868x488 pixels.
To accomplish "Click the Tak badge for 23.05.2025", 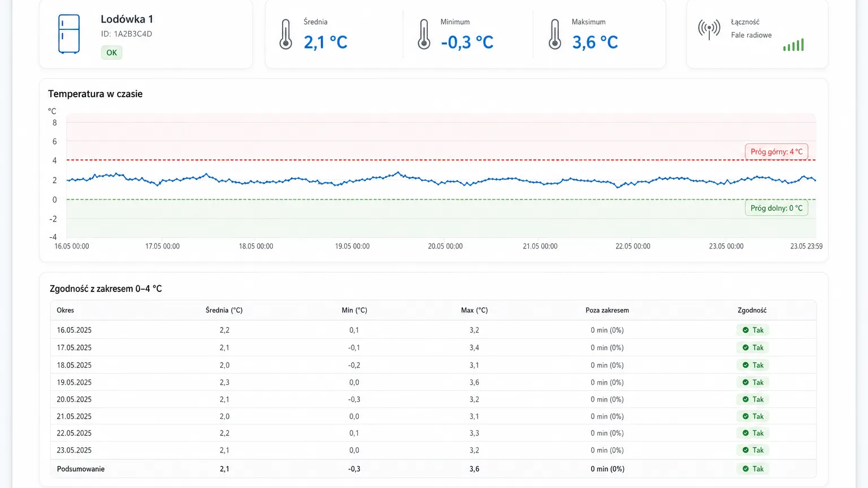I will tap(753, 450).
